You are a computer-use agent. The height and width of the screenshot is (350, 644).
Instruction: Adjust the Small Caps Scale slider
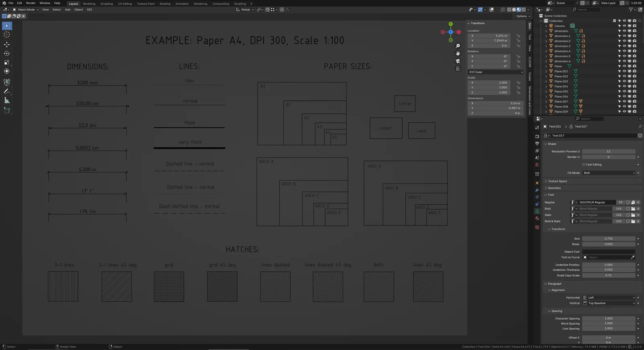point(609,275)
